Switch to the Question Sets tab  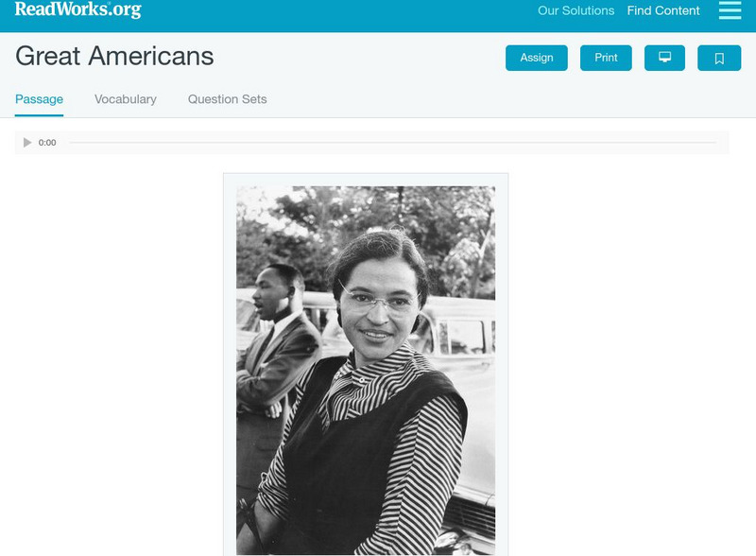(227, 99)
